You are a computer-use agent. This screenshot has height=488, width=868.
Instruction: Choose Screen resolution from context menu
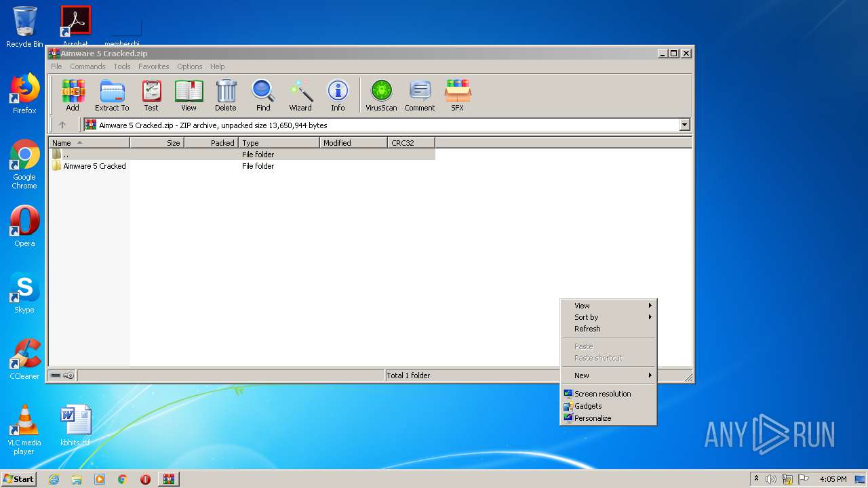608,394
